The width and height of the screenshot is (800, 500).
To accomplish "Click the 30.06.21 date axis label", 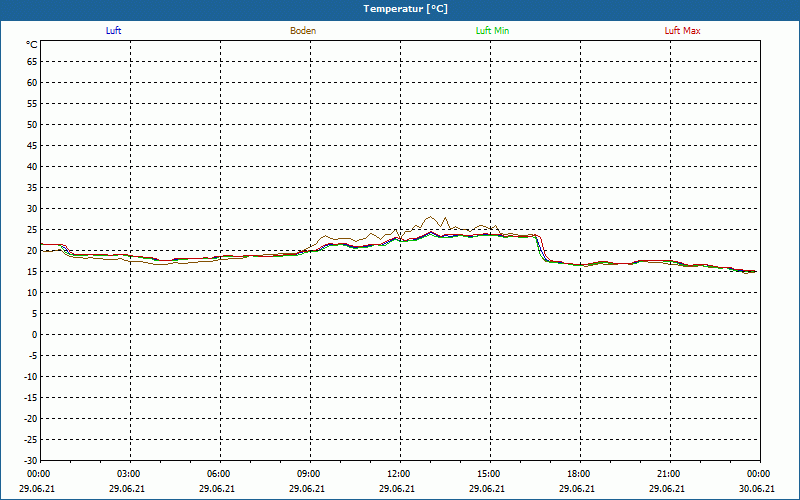I will point(757,489).
